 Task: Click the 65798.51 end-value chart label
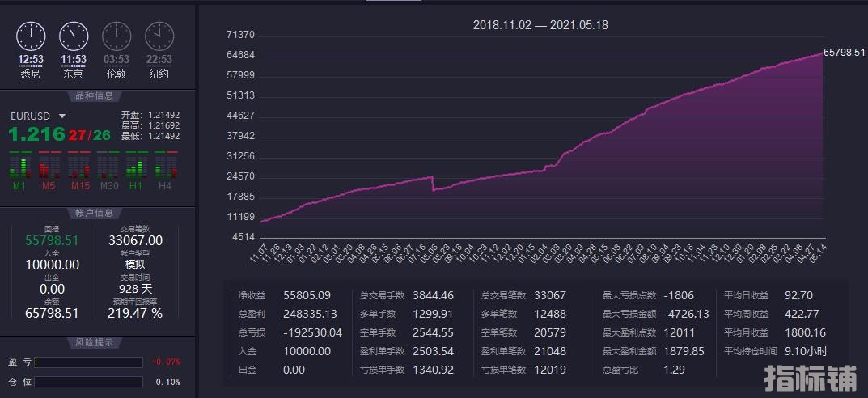point(845,53)
